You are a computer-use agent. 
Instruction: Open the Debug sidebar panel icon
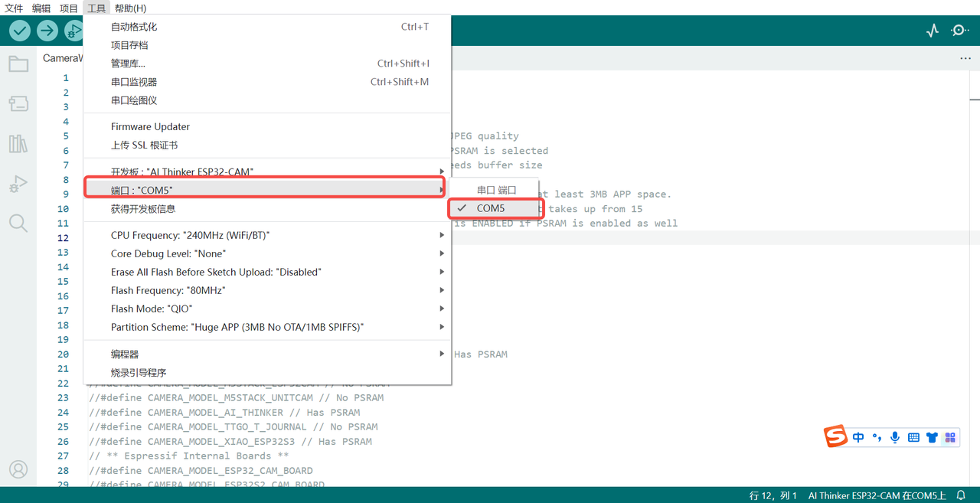point(18,184)
